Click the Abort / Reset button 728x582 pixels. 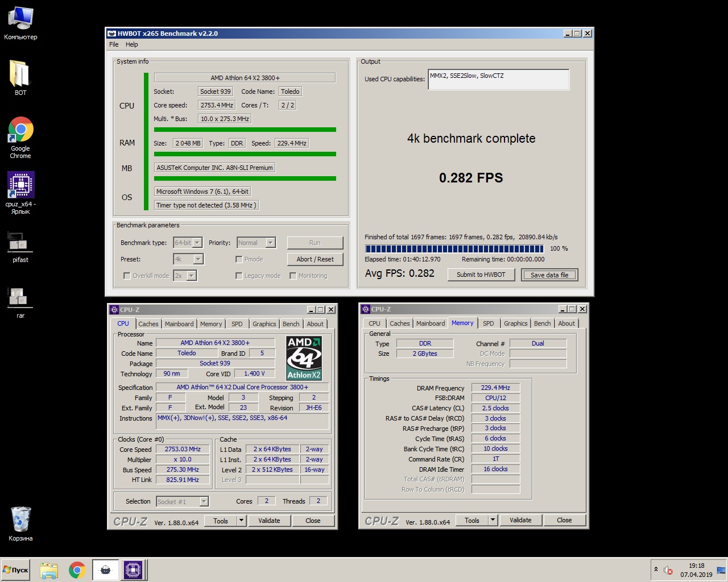pyautogui.click(x=315, y=259)
